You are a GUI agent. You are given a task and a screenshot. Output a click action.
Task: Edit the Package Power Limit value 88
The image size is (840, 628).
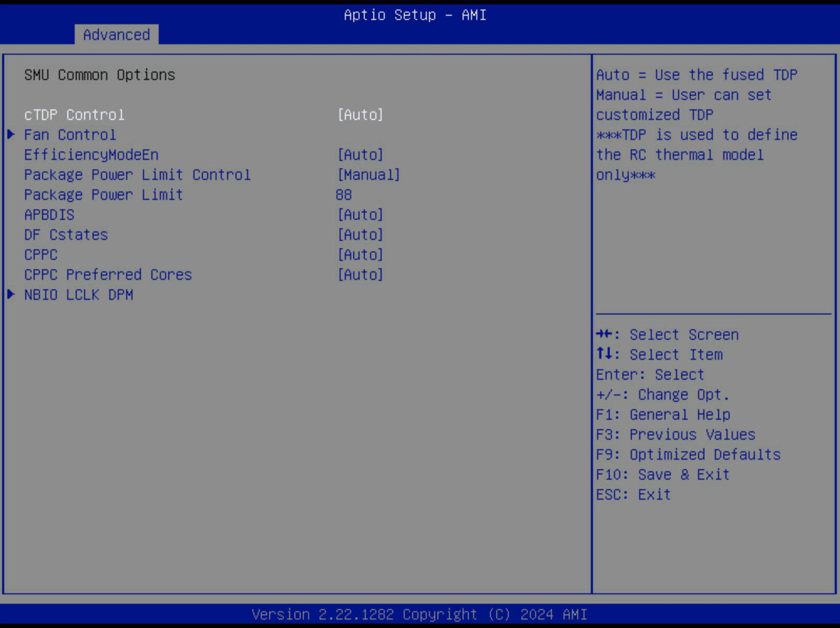pyautogui.click(x=344, y=195)
